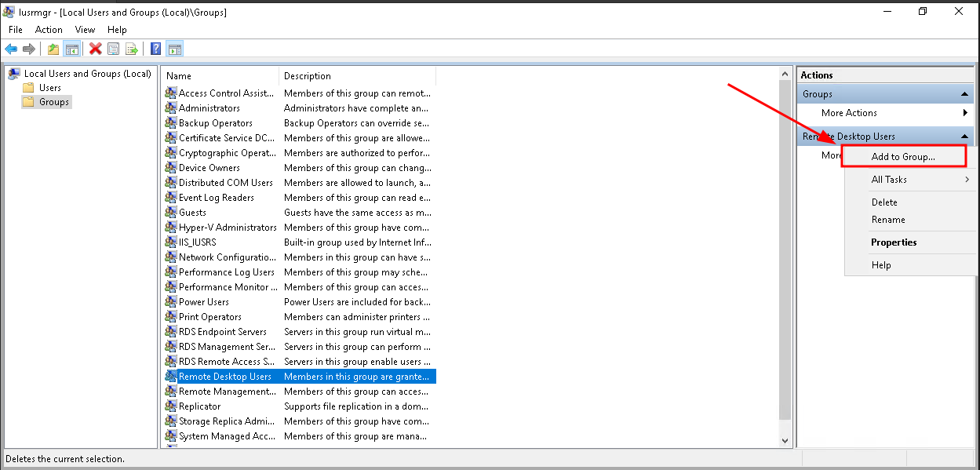Toggle Show/Hide Action Pane toolbar button
980x470 pixels.
(x=175, y=49)
